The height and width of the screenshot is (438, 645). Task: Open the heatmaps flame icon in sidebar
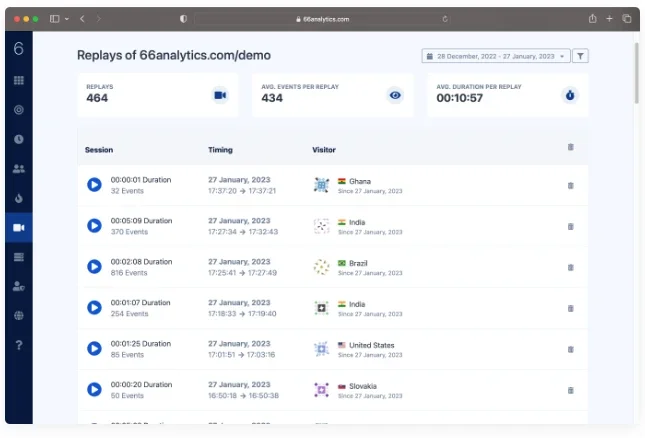tap(19, 198)
